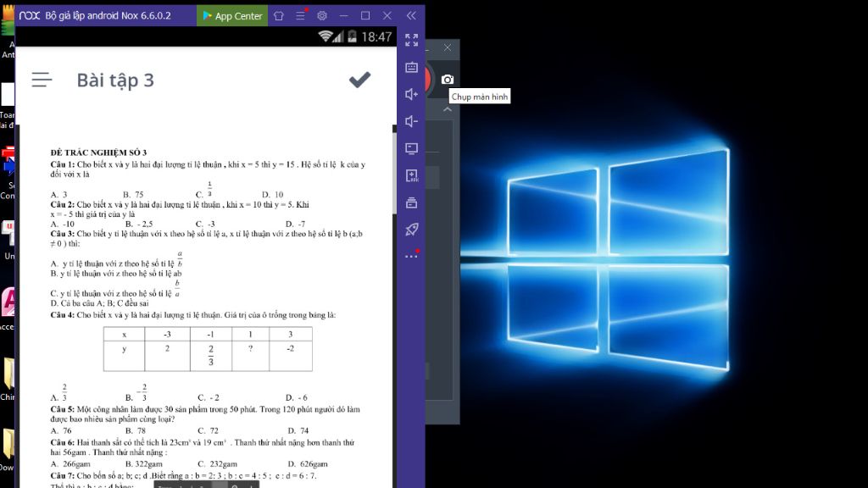Select answer 'C. -3' for Câu 2

coord(205,224)
